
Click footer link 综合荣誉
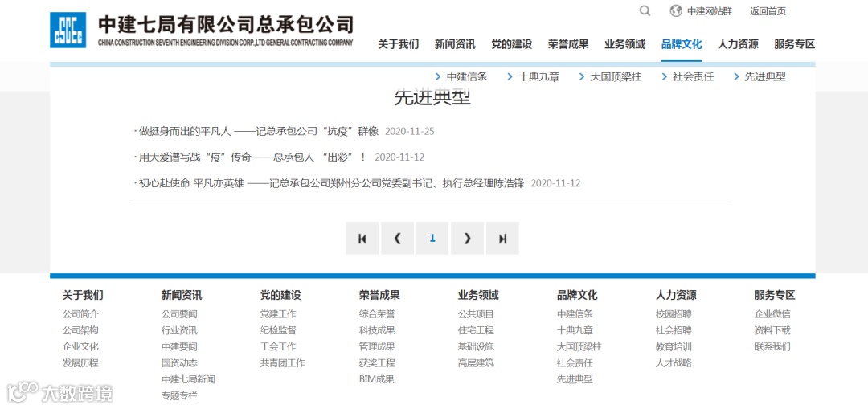(x=377, y=314)
